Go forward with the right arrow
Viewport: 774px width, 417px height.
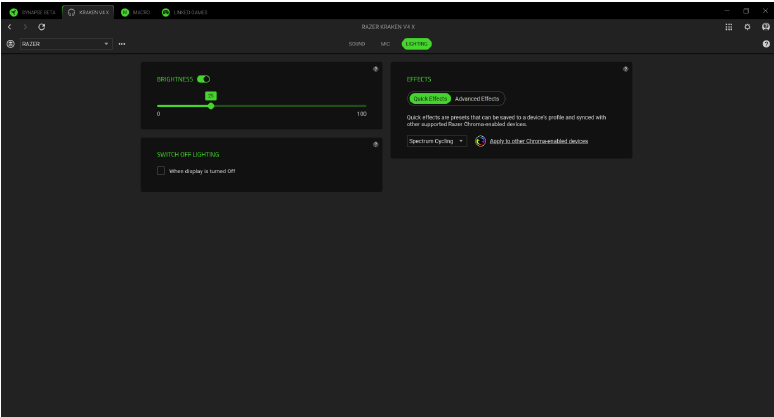coord(25,27)
